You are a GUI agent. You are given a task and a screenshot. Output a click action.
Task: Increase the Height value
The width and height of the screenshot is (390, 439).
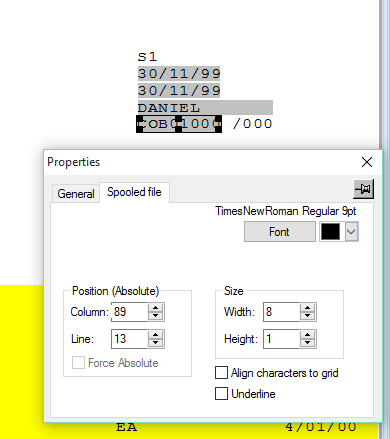(x=308, y=335)
